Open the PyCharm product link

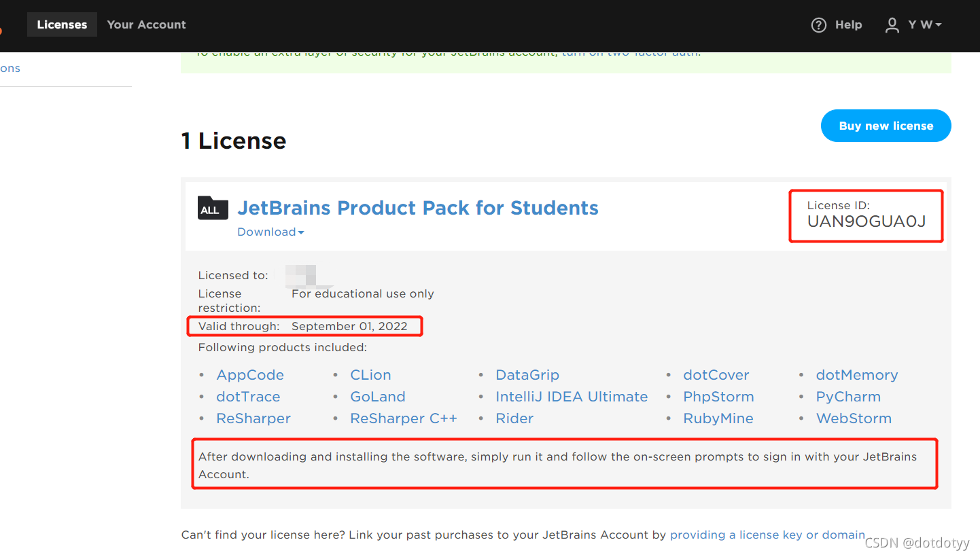point(848,397)
